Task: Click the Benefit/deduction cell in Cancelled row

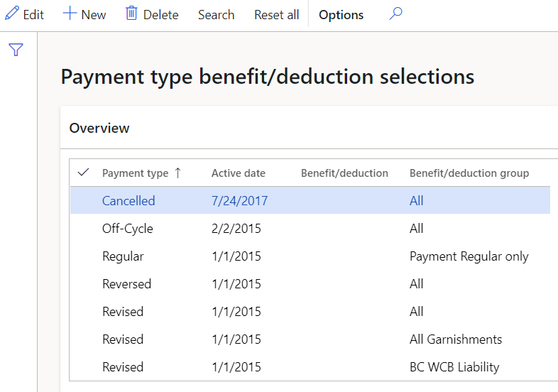Action: click(351, 201)
